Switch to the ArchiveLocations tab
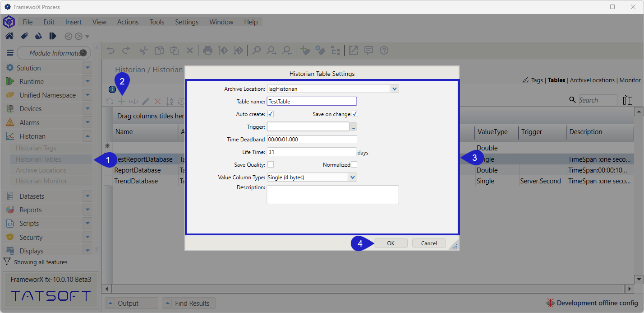644x313 pixels. [x=592, y=80]
